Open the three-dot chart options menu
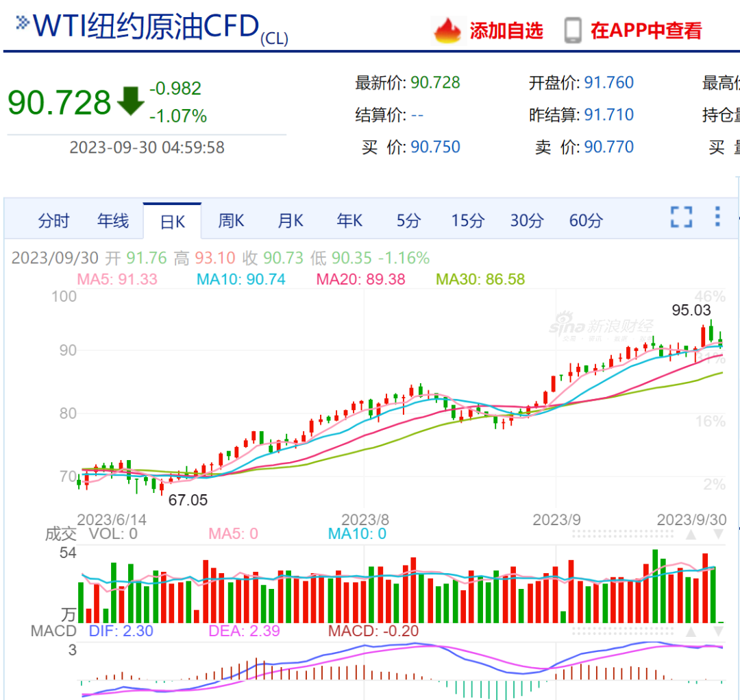Screen dimensions: 740x700 click(717, 217)
